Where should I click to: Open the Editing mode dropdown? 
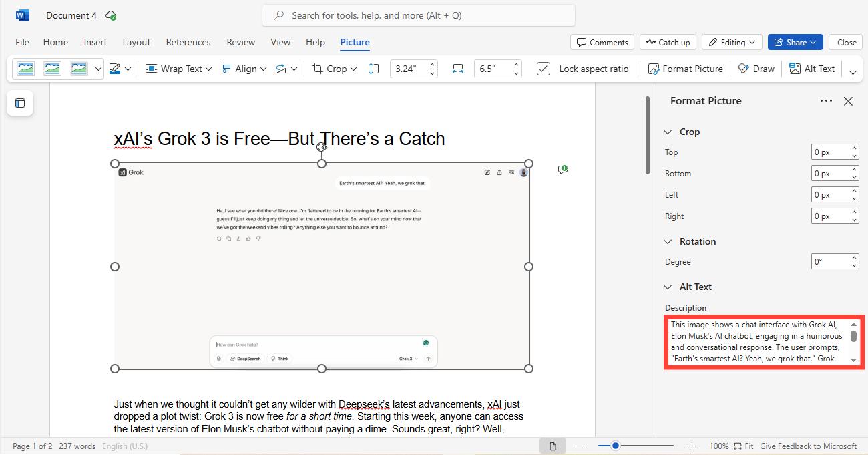(732, 42)
